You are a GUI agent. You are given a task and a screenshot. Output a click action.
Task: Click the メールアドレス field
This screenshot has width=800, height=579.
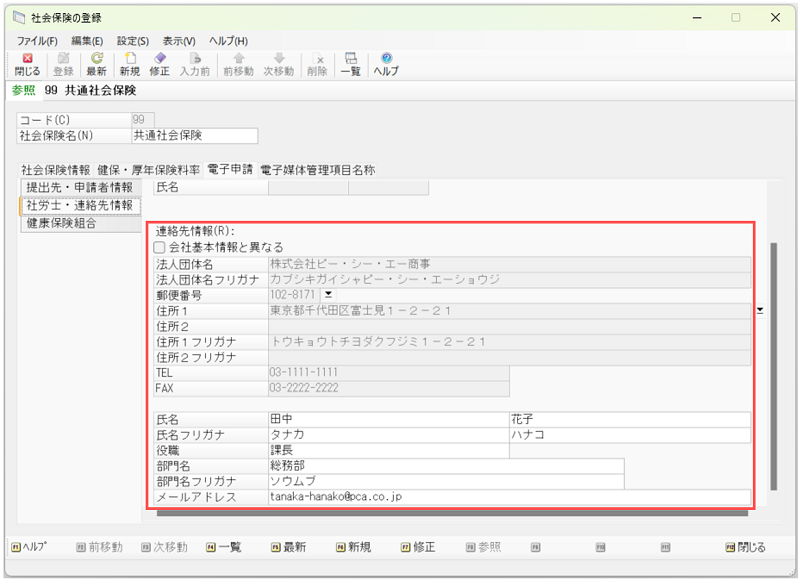(509, 497)
